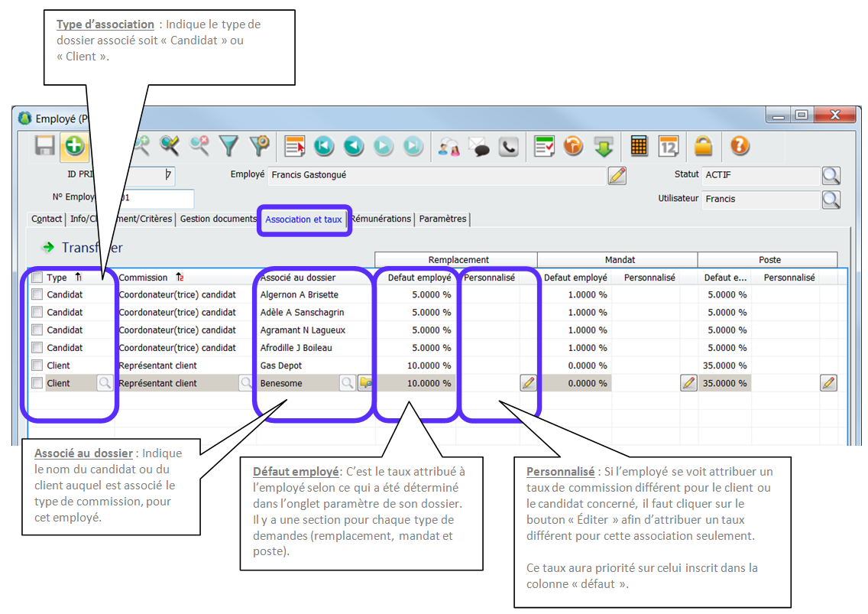This screenshot has width=868, height=614.
Task: Switch to the Rémunérations tab
Action: coord(381,219)
